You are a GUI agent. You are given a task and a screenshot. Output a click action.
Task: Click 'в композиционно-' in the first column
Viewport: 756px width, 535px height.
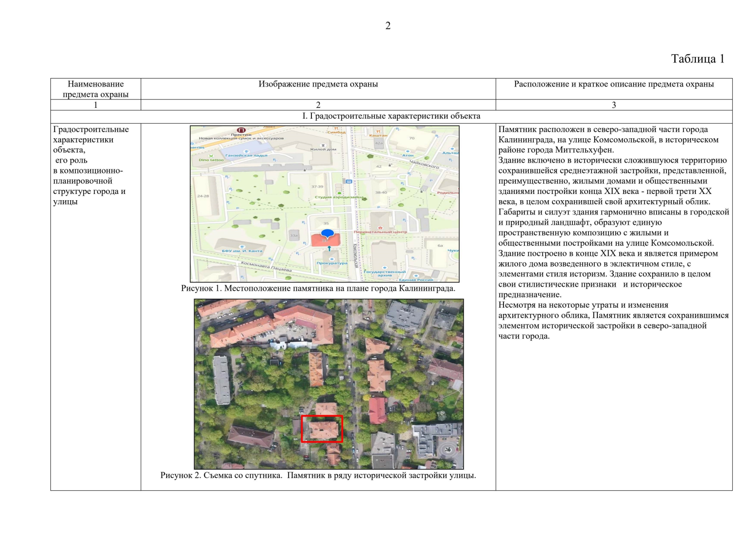[88, 171]
